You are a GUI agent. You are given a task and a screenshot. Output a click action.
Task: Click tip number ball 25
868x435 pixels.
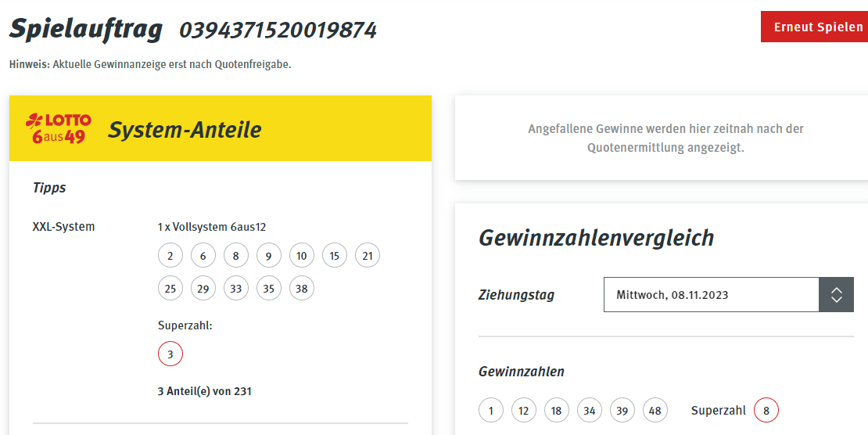coord(170,288)
